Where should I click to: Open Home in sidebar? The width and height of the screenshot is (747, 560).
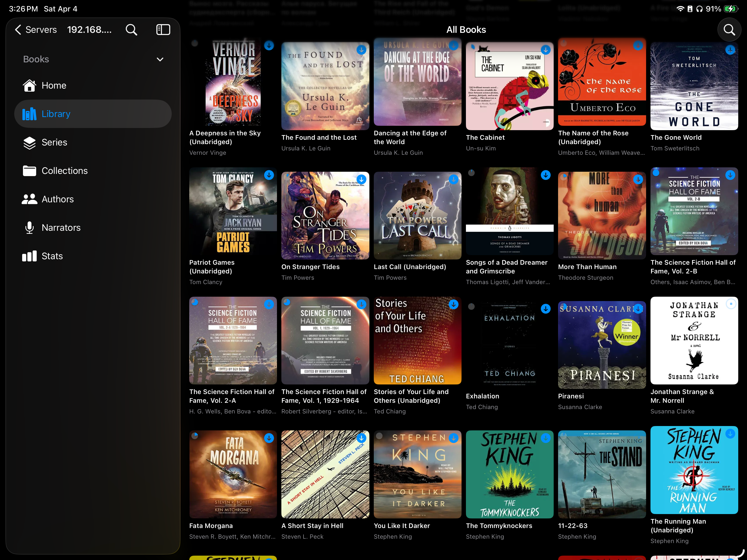(93, 86)
